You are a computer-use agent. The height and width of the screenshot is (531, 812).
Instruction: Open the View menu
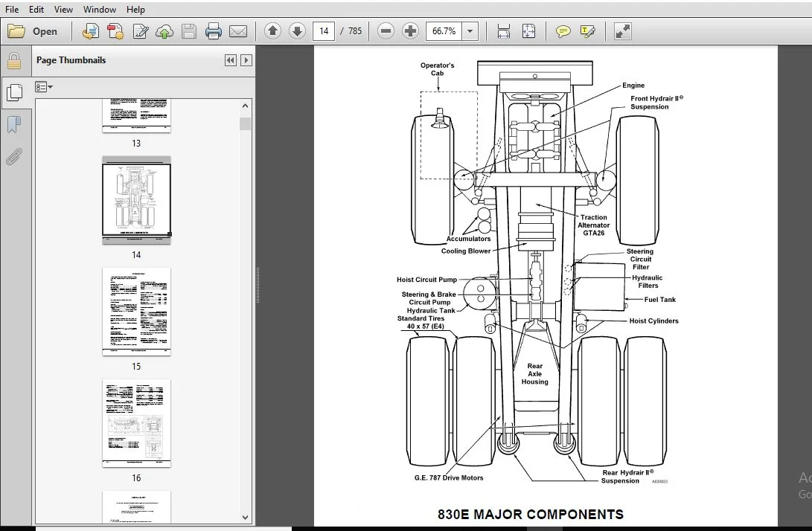tap(64, 10)
